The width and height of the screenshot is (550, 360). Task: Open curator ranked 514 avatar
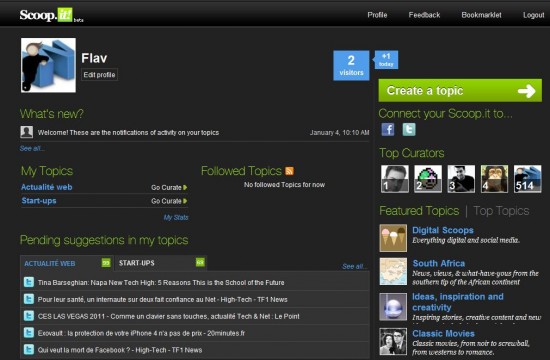pos(528,179)
